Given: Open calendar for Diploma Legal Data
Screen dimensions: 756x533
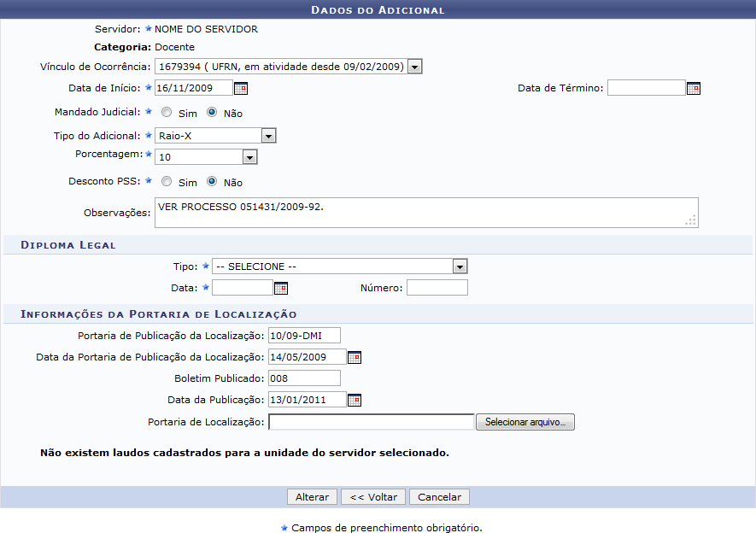Looking at the screenshot, I should (x=280, y=288).
